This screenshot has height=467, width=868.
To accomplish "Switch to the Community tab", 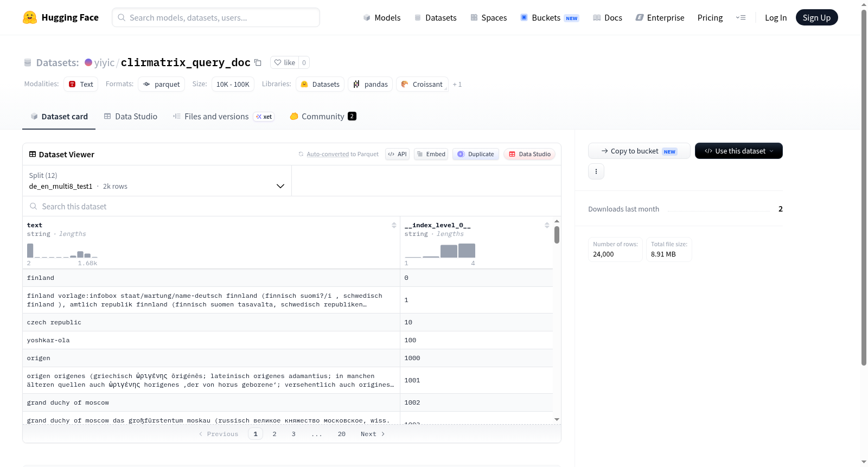I will tap(323, 116).
